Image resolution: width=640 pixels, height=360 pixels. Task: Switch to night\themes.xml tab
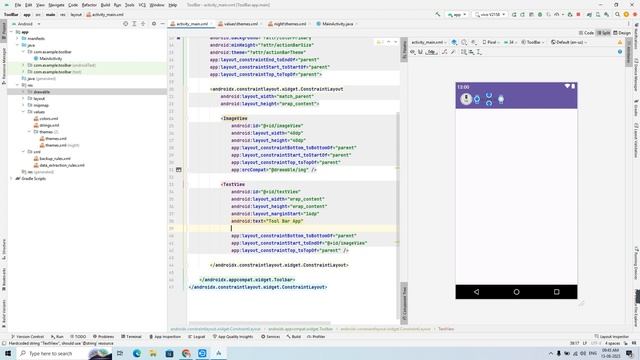[290, 24]
